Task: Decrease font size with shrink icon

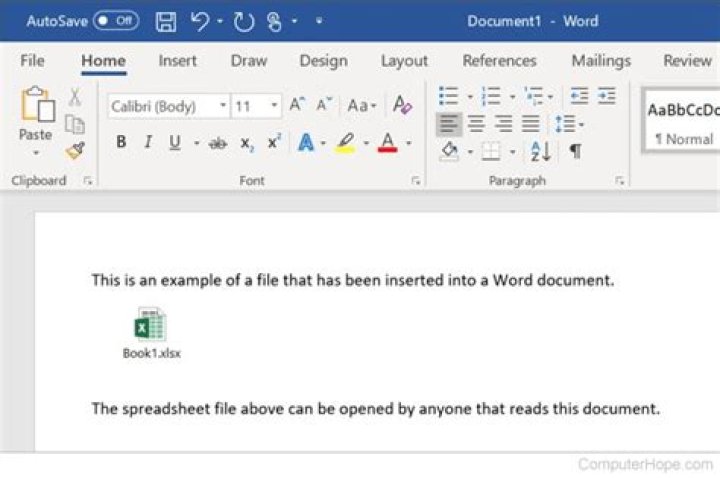Action: pos(324,105)
